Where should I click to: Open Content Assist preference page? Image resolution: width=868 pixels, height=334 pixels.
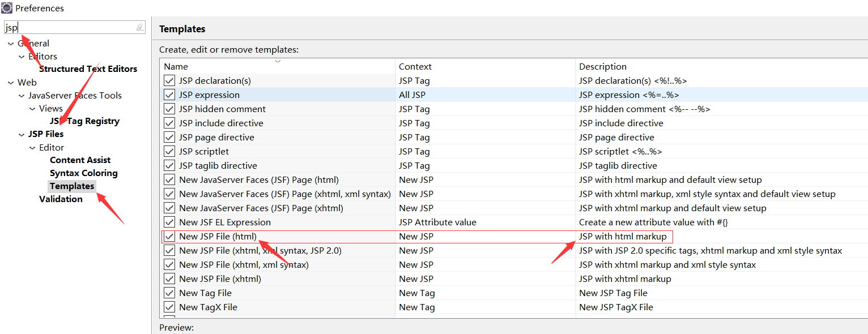[80, 160]
